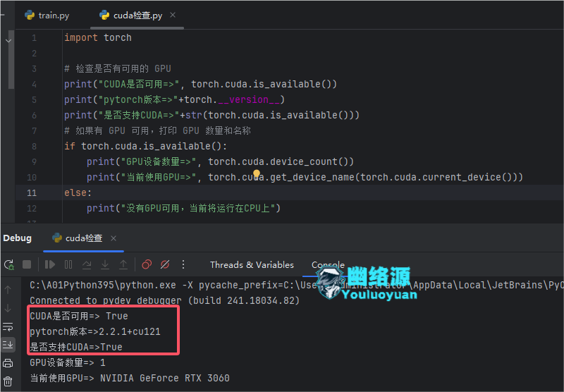The height and width of the screenshot is (392, 564).
Task: Click console line 'pytorch版本=>2.2.1+cu121'
Action: pyautogui.click(x=95, y=331)
